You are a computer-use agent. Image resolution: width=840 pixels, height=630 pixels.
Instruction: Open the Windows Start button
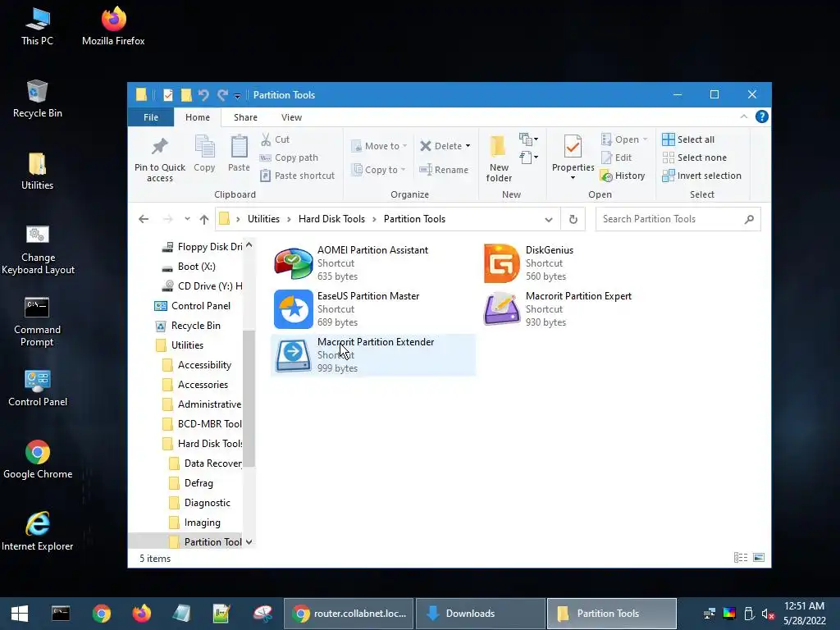20,614
